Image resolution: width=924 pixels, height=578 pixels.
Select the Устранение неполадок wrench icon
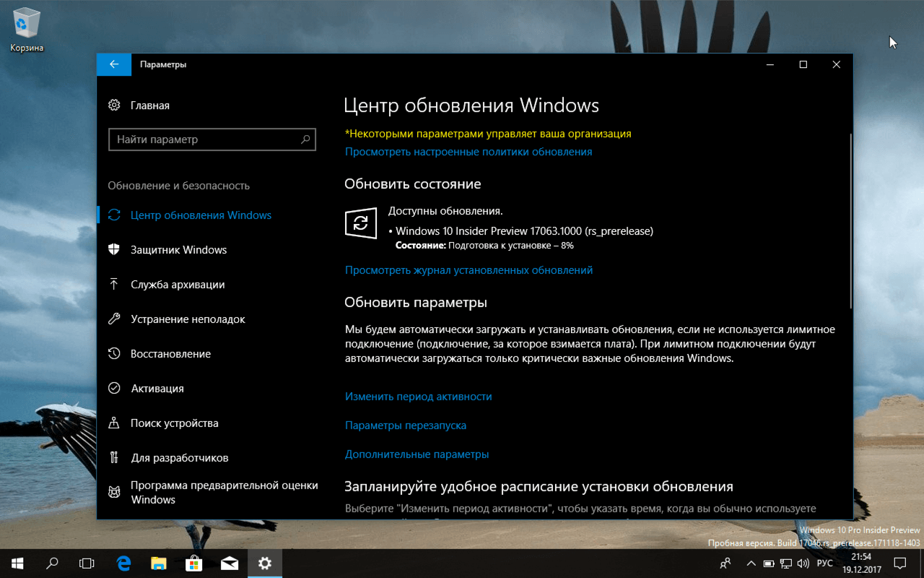[114, 319]
